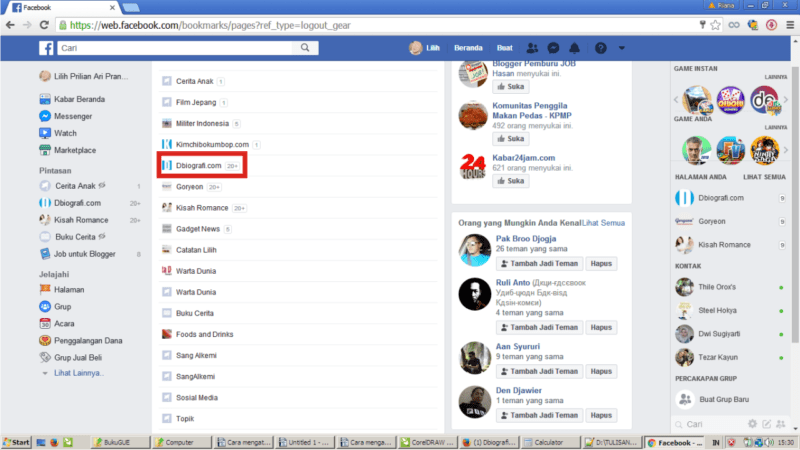Remove Aan Syururi suggestion with Hapus
This screenshot has height=450, width=800.
point(601,371)
